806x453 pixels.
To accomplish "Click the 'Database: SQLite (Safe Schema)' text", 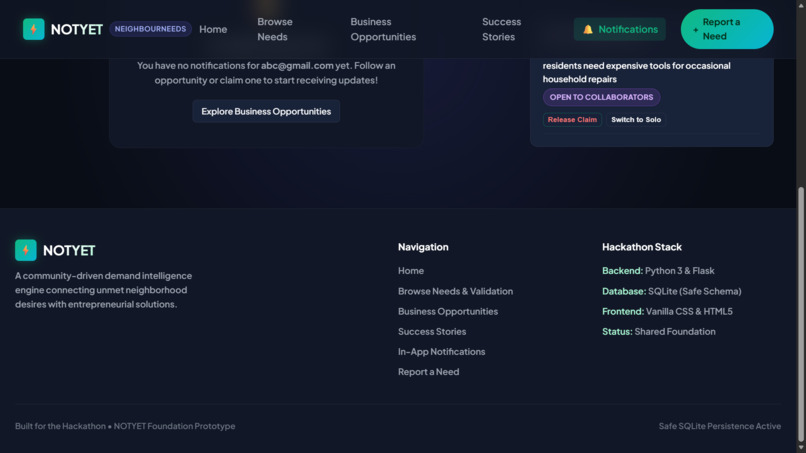I will [671, 291].
